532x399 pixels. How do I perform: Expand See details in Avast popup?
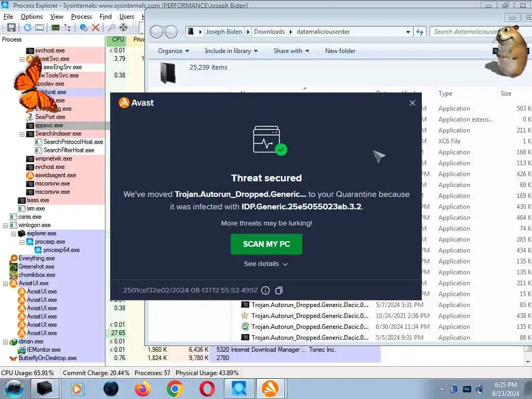[265, 263]
